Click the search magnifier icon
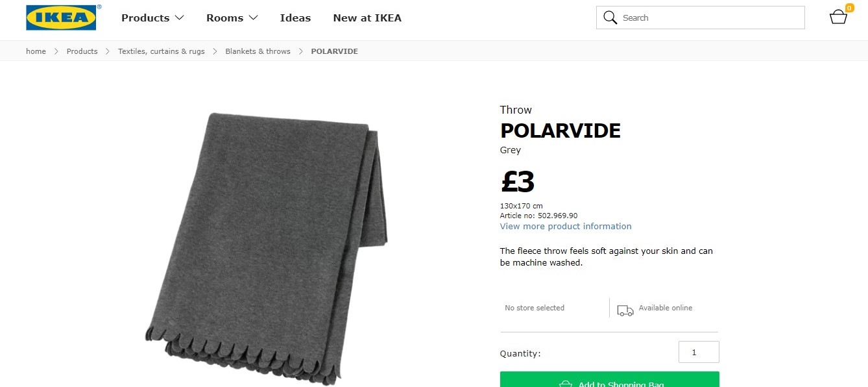This screenshot has width=868, height=387. (610, 18)
